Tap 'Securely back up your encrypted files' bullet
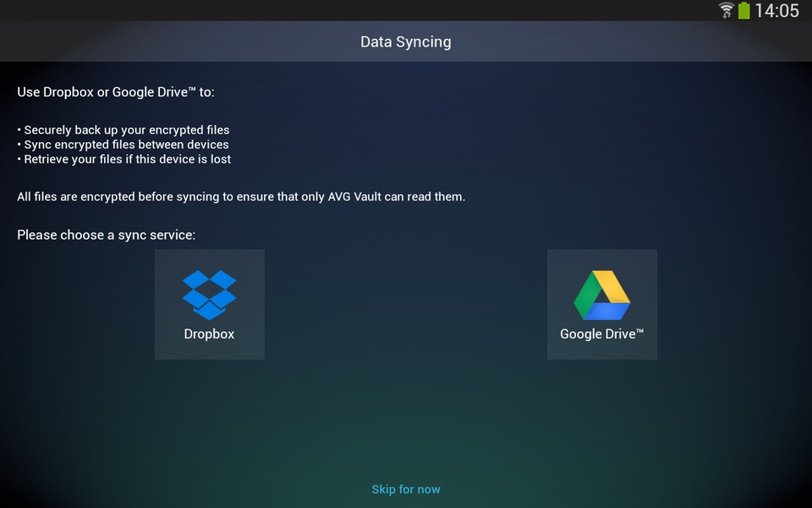812x508 pixels. click(123, 130)
